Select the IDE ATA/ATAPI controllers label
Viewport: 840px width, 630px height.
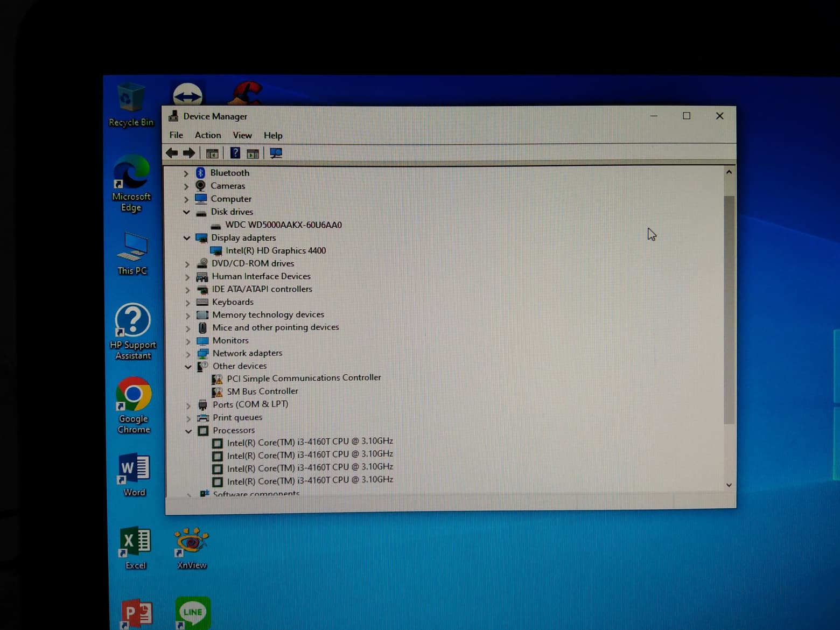point(262,289)
